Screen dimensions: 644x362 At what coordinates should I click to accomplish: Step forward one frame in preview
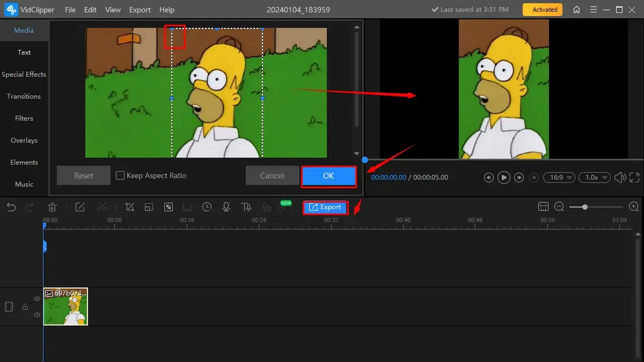coord(519,177)
